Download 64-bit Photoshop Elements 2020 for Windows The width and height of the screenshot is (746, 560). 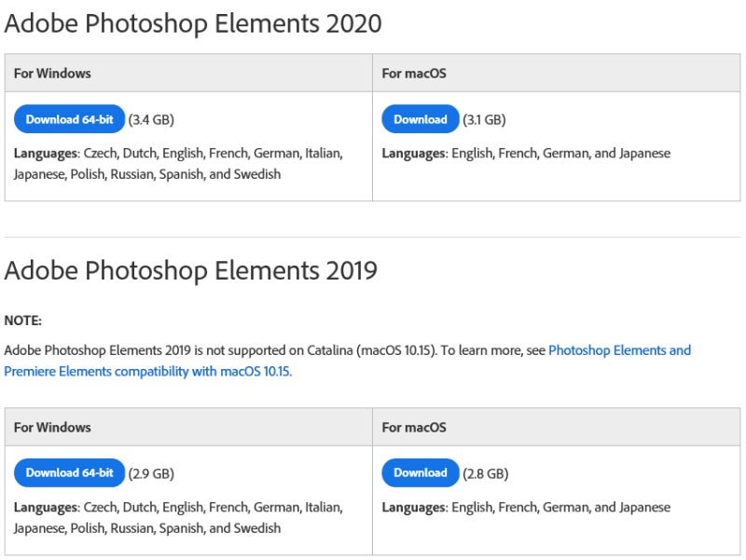pyautogui.click(x=69, y=119)
